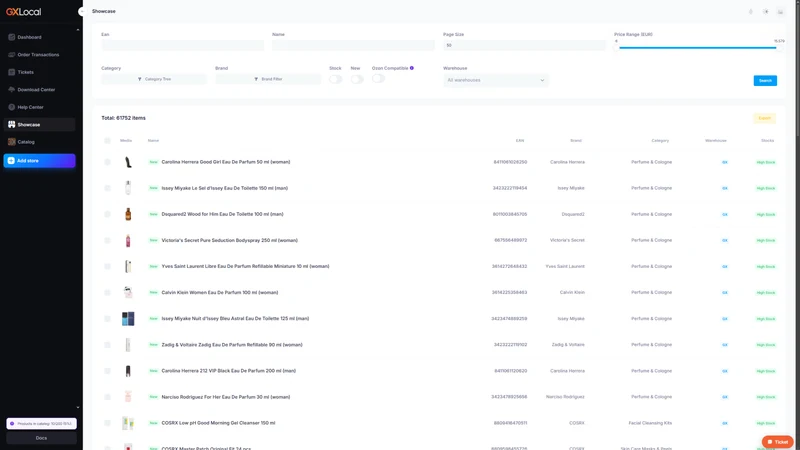800x450 pixels.
Task: Click the Add store button
Action: click(x=39, y=161)
